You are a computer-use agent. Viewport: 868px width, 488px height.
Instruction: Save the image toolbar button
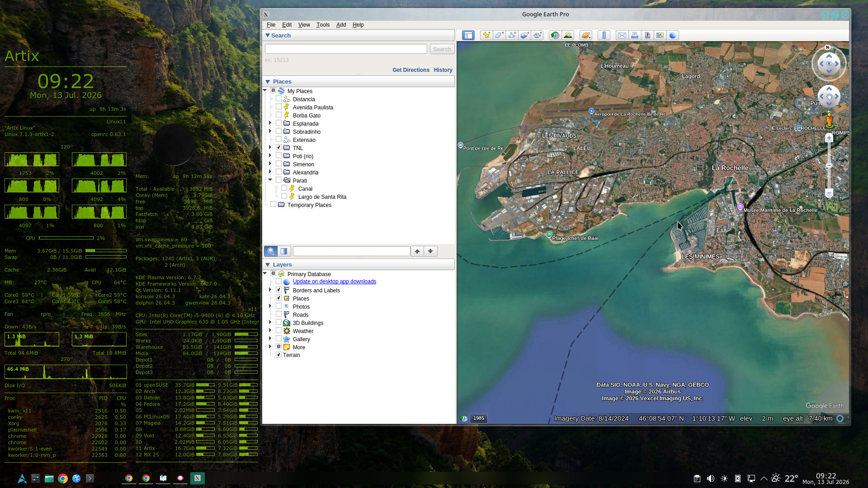pyautogui.click(x=647, y=35)
